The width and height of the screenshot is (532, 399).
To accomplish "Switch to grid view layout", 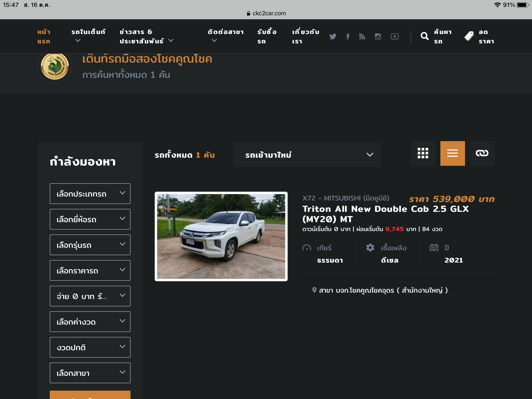I will pos(423,153).
